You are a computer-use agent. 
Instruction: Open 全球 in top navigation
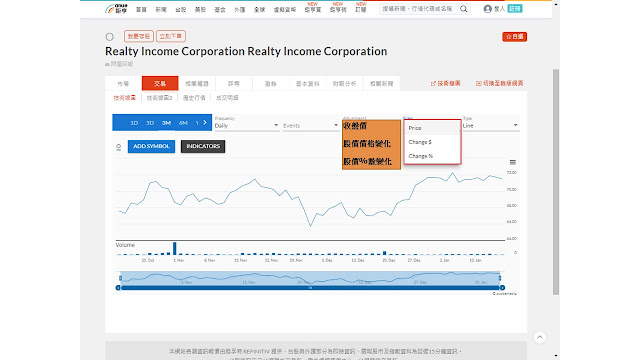point(259,9)
